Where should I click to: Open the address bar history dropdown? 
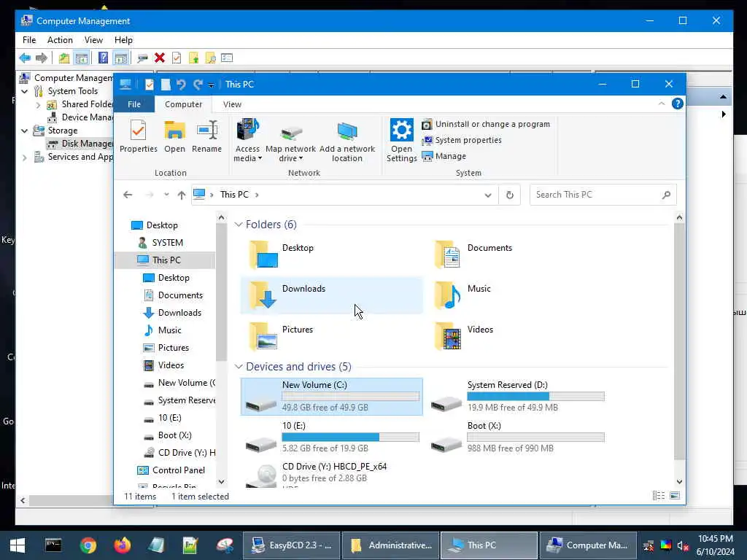488,195
